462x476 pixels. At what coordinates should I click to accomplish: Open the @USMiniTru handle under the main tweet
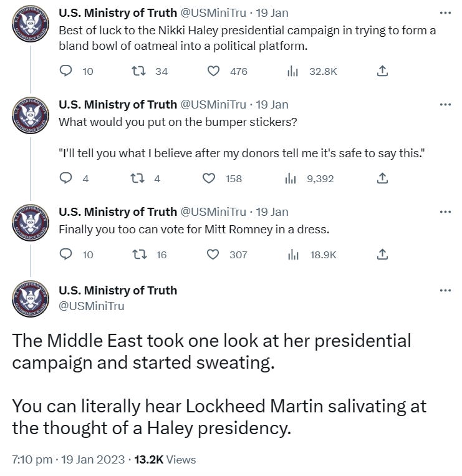tap(91, 306)
